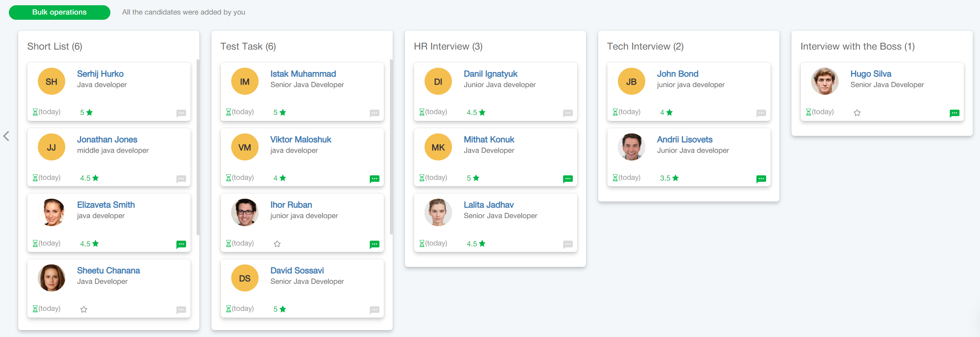Click Short List column vertical scrollbar
Viewport: 980px width, 337px height.
coord(198,147)
